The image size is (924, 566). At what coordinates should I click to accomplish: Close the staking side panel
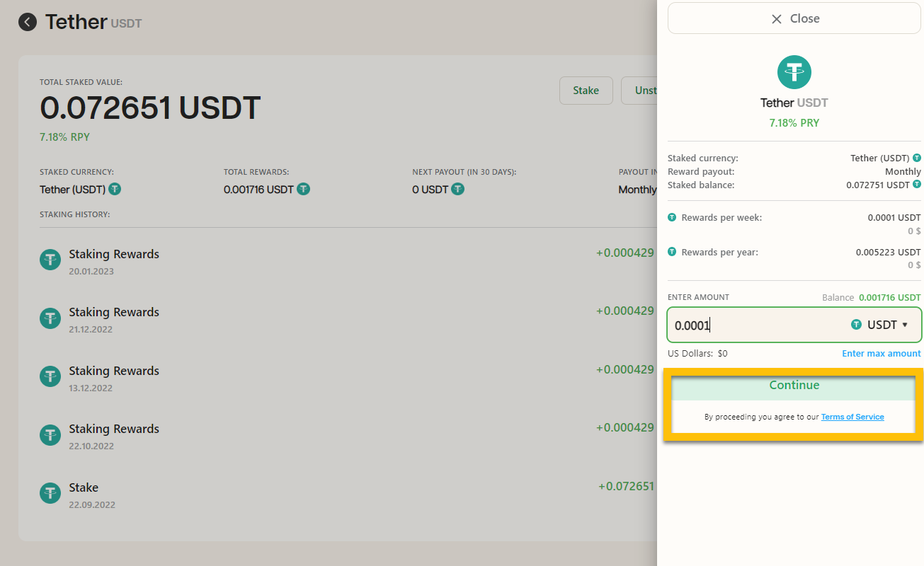point(794,19)
